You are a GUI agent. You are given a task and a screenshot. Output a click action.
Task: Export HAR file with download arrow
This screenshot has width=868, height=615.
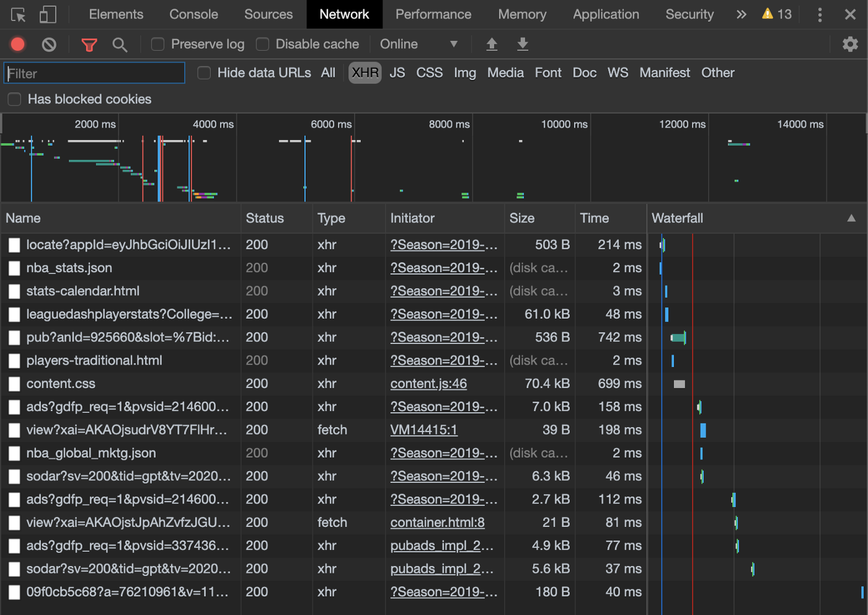[523, 44]
